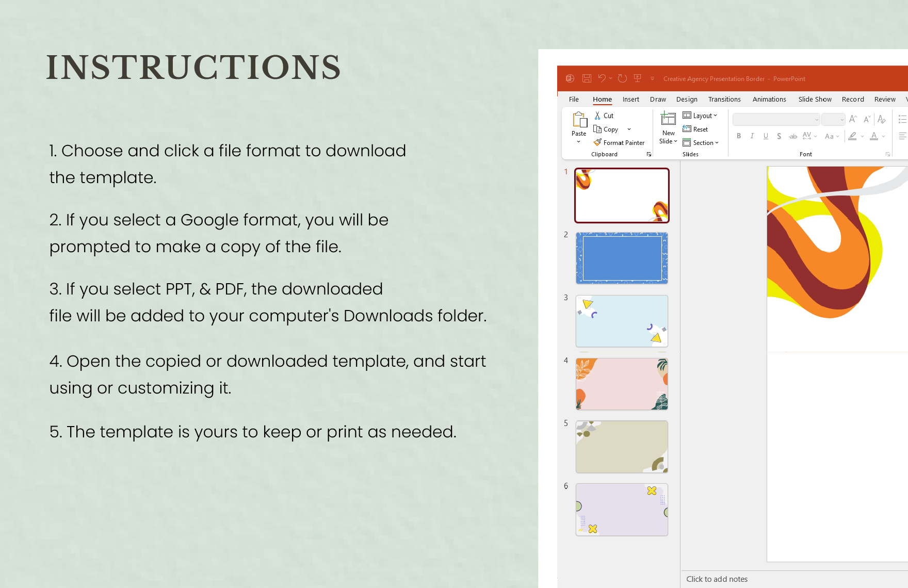Switch to the Transitions tab
The image size is (908, 588).
tap(724, 100)
